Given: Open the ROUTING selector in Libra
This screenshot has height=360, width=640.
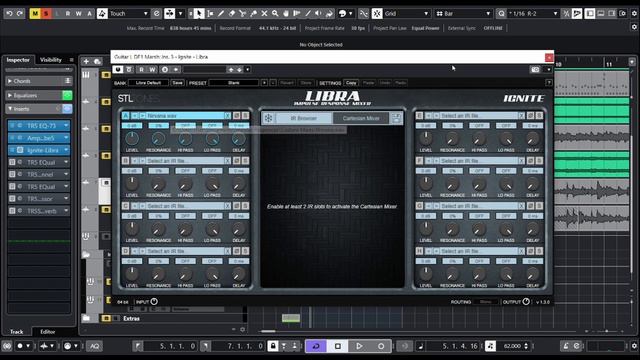Looking at the screenshot, I should 486,302.
